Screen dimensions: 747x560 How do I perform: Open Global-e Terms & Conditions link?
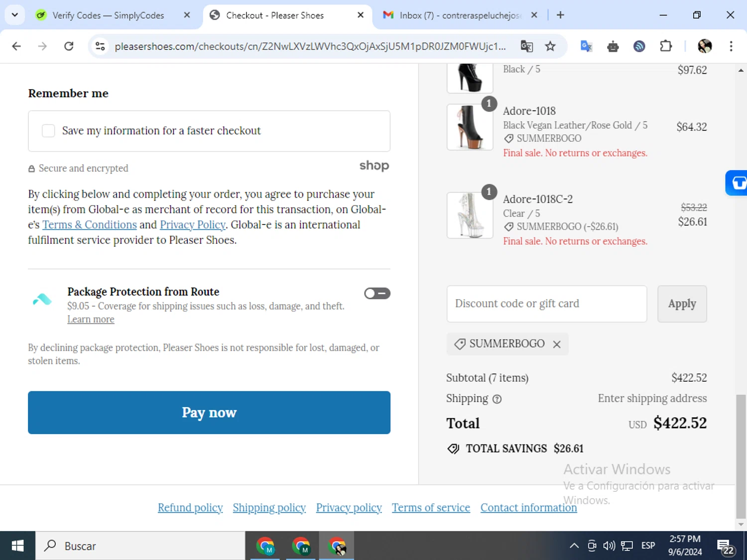pyautogui.click(x=90, y=224)
